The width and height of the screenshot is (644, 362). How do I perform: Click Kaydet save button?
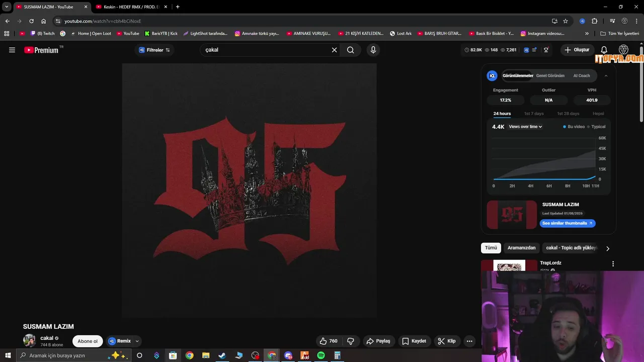(414, 341)
